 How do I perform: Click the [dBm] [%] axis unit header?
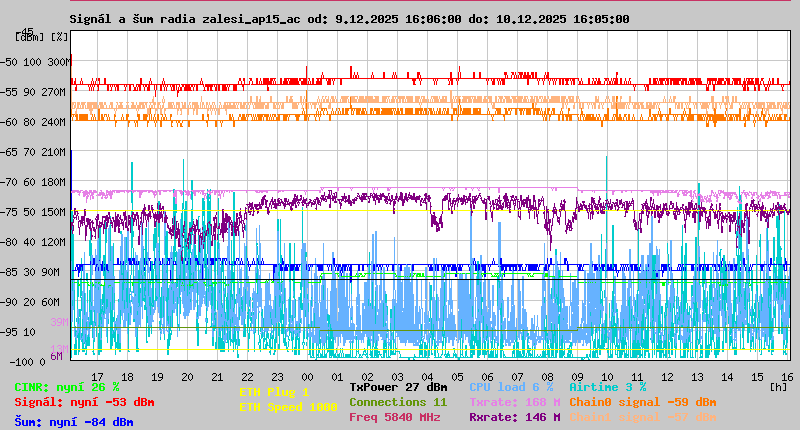[42, 37]
